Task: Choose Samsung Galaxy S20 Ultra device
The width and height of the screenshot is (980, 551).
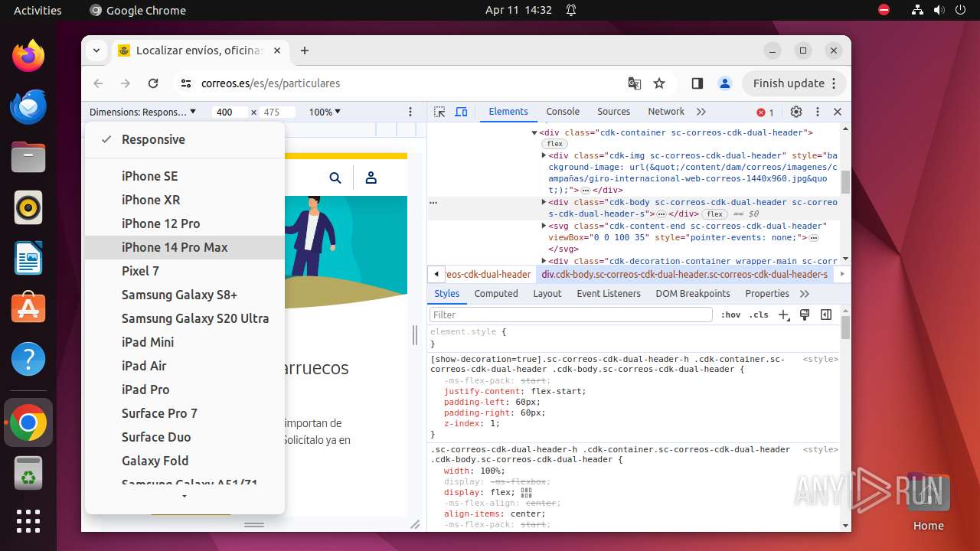Action: (185, 318)
